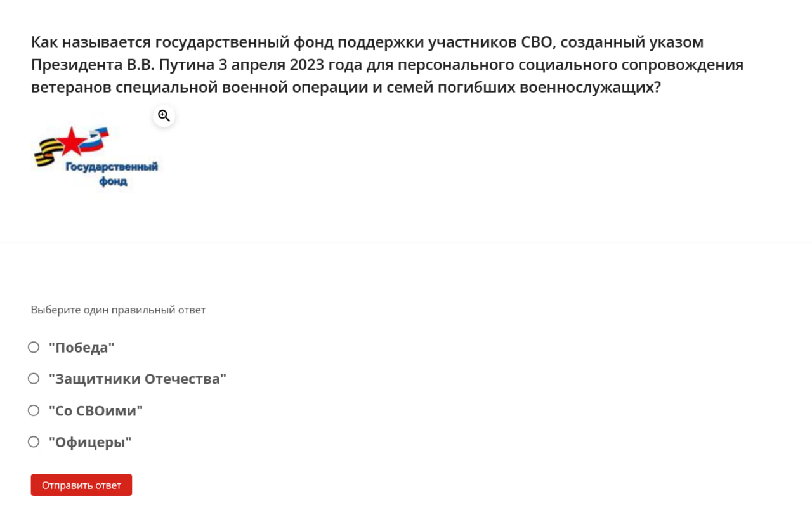
Task: Choose the "Защитники Отечества" radio button
Action: [x=34, y=379]
